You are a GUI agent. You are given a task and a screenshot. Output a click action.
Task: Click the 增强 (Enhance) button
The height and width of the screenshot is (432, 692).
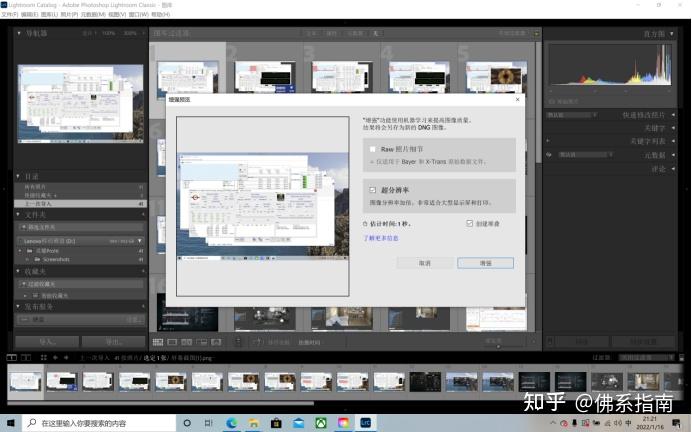[x=485, y=263]
